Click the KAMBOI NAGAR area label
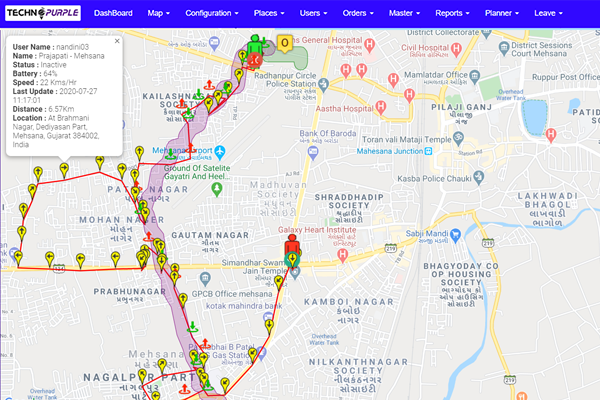This screenshot has width=600, height=400. click(x=349, y=302)
